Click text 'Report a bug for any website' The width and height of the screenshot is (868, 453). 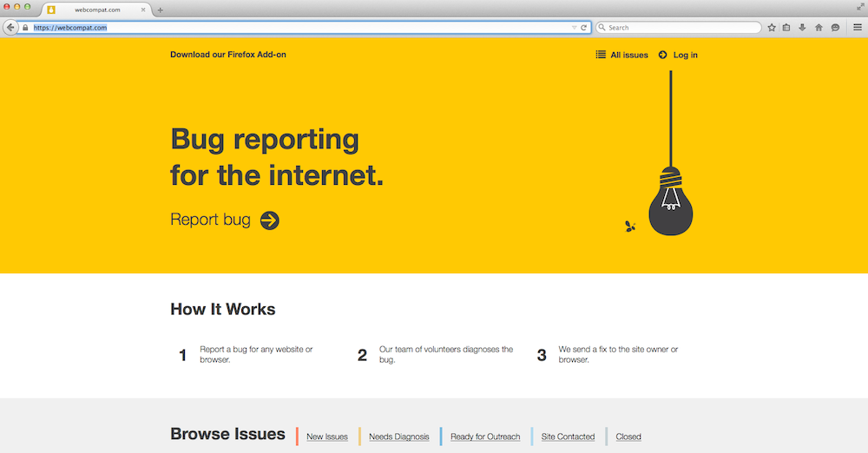[x=252, y=350]
